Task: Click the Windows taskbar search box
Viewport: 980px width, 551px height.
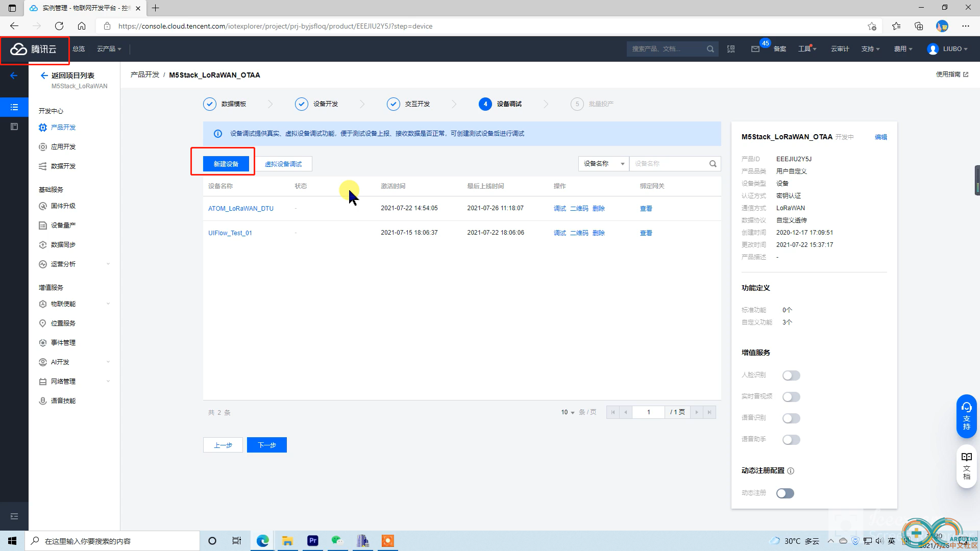Action: tap(112, 541)
